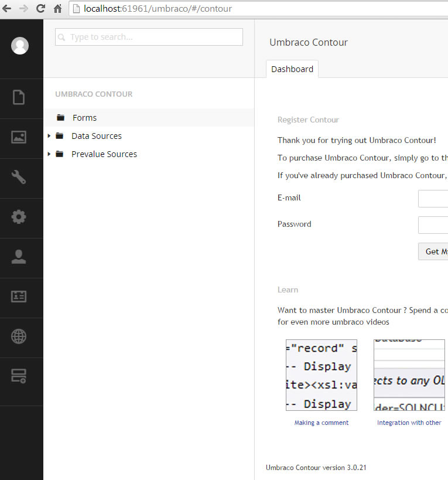The height and width of the screenshot is (480, 448).
Task: Click the Get My license button
Action: [433, 251]
